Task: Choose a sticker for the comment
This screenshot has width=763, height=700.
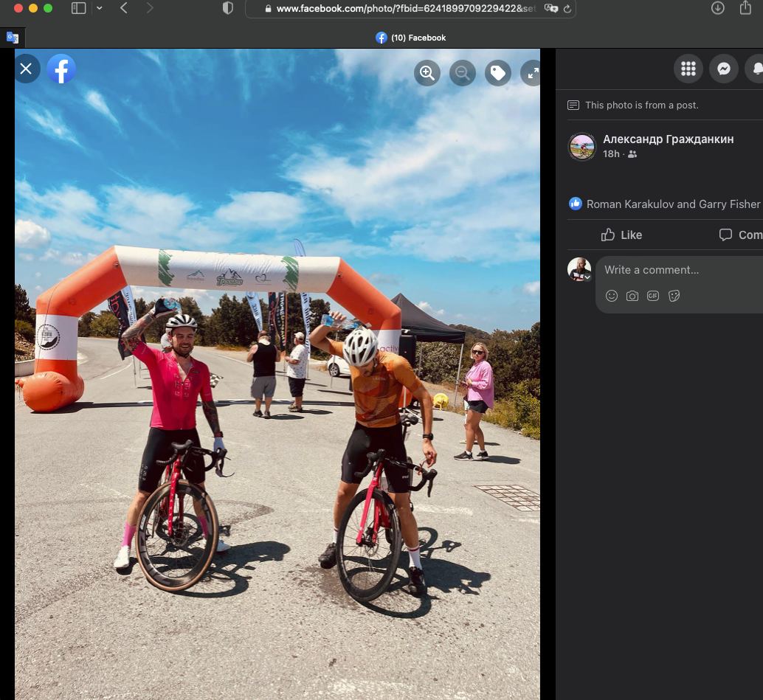Action: 674,296
